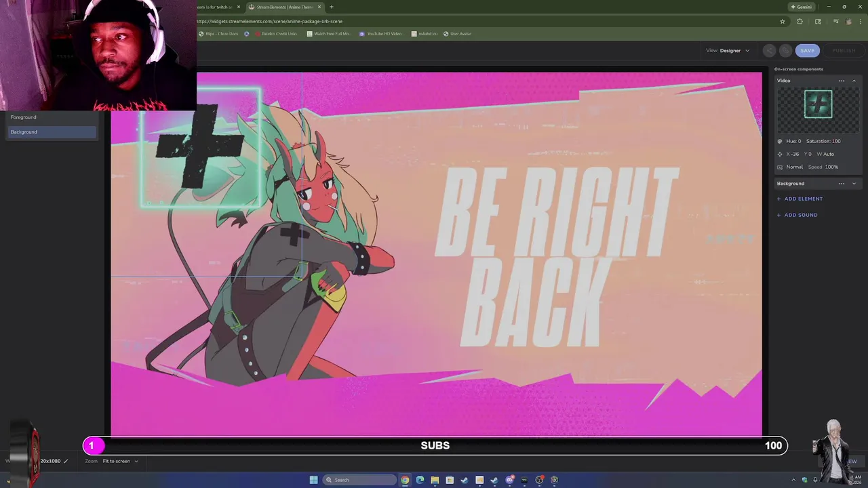Open the Chrome three-dot menu
Screen dimensions: 868x488
coord(860,21)
